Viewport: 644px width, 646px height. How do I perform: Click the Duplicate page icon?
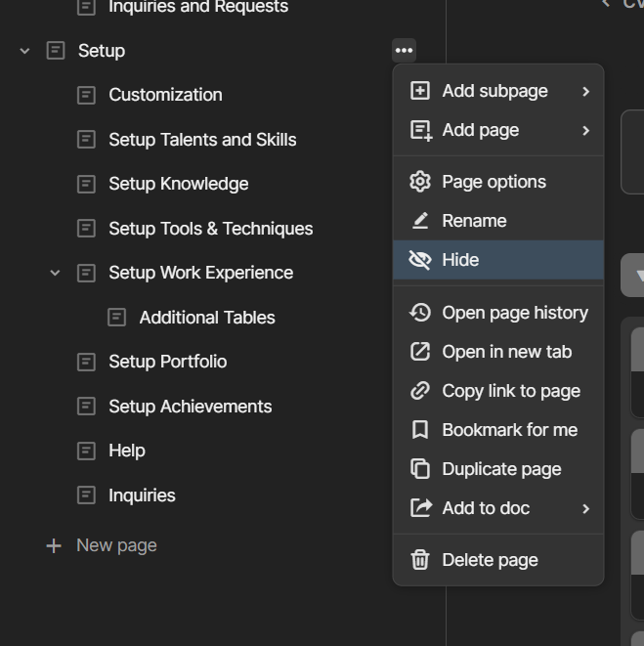click(x=420, y=469)
